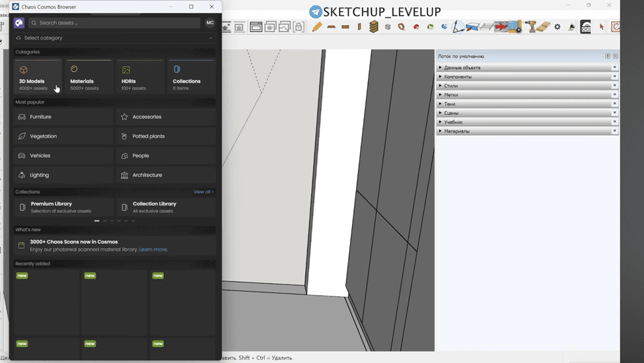
Task: Open the People category
Action: tap(166, 156)
